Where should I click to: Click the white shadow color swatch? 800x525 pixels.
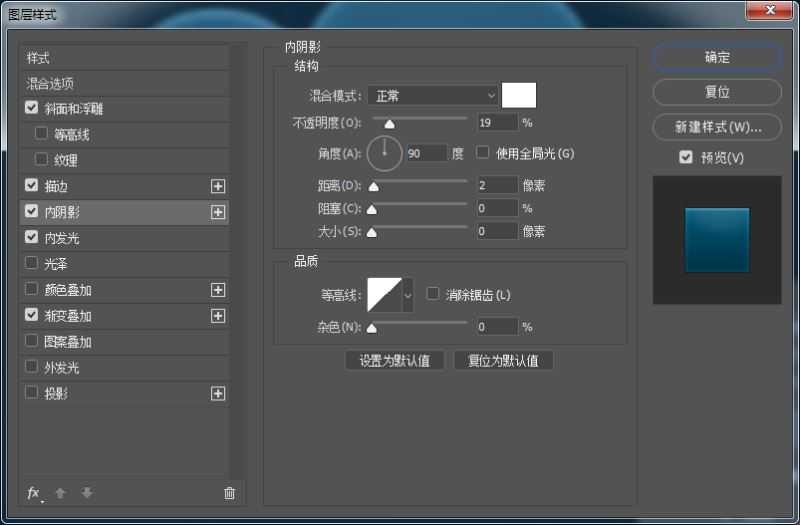(x=519, y=96)
